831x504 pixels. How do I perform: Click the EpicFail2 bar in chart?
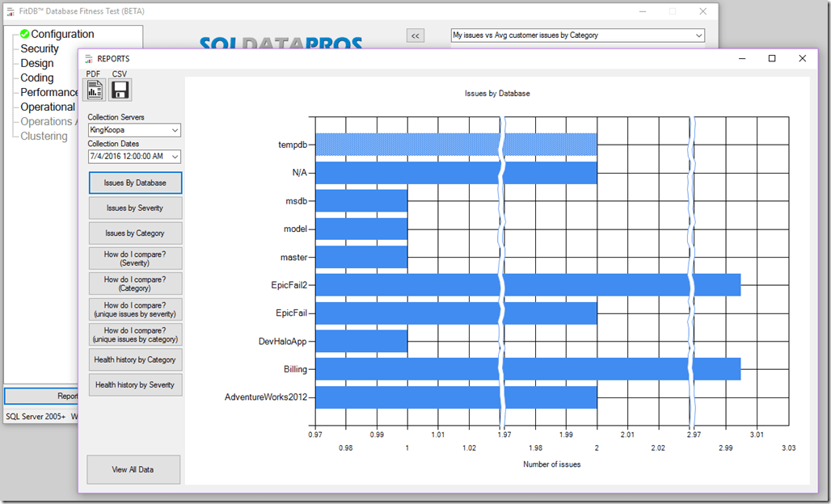(x=525, y=284)
